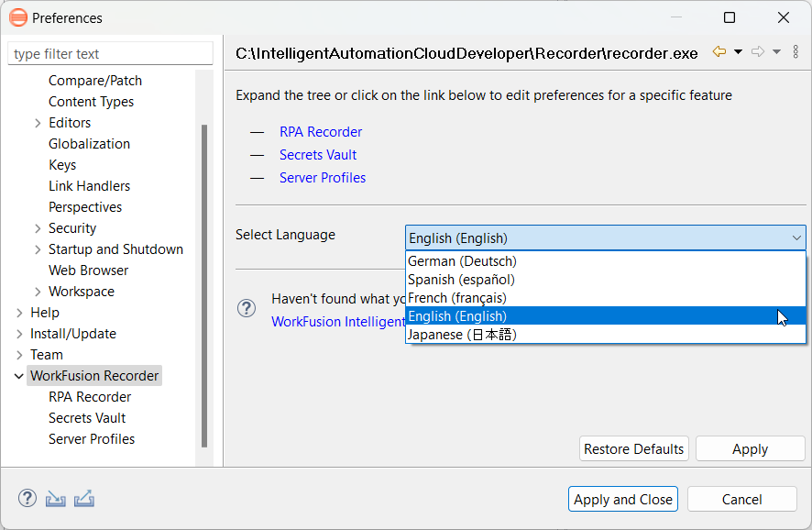The height and width of the screenshot is (530, 812).
Task: Expand the Workspace tree node
Action: point(38,292)
